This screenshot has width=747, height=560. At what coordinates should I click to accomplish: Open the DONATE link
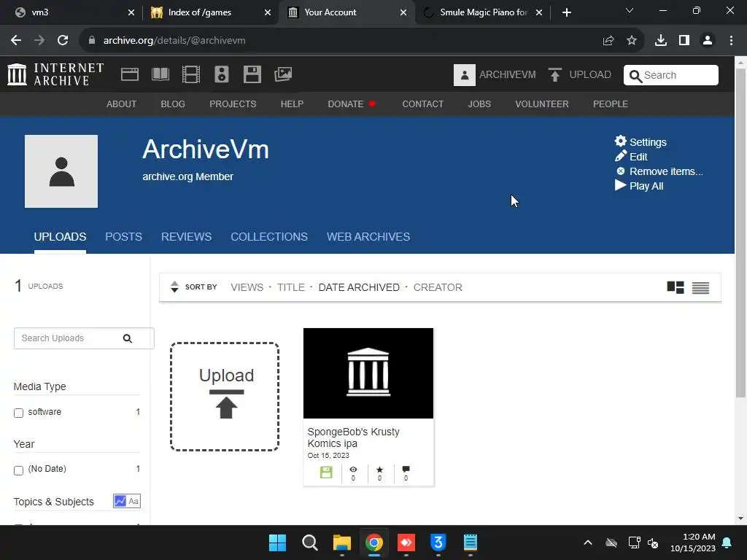point(352,104)
